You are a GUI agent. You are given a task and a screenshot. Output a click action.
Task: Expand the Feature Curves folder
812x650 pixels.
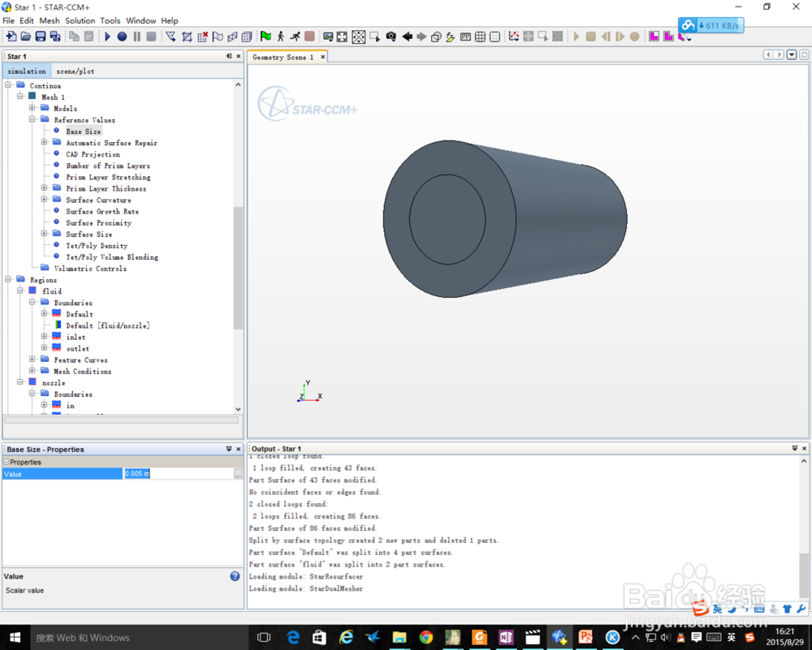[32, 359]
